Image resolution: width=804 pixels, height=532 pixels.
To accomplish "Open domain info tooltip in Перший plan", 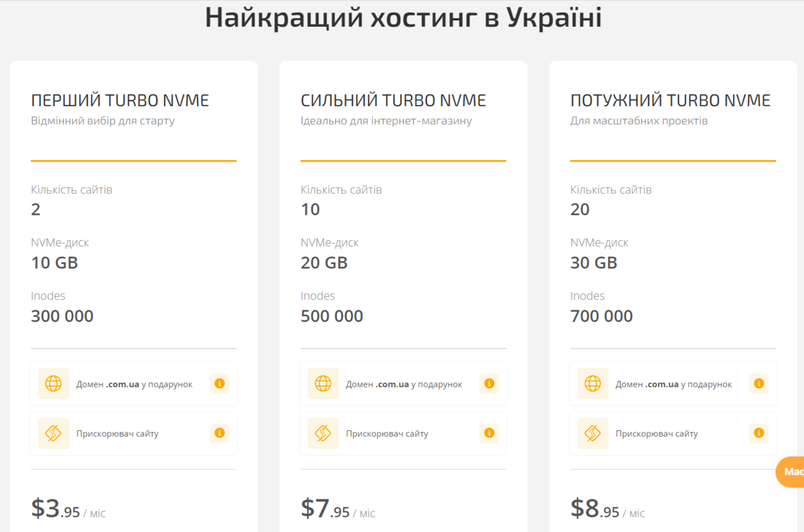I will [x=219, y=384].
